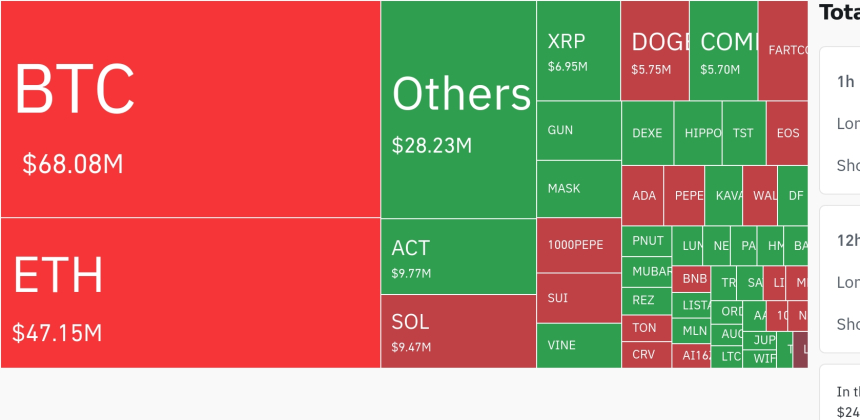Open the Others block in heatmap
Viewport: 860px width, 420px height.
458,110
